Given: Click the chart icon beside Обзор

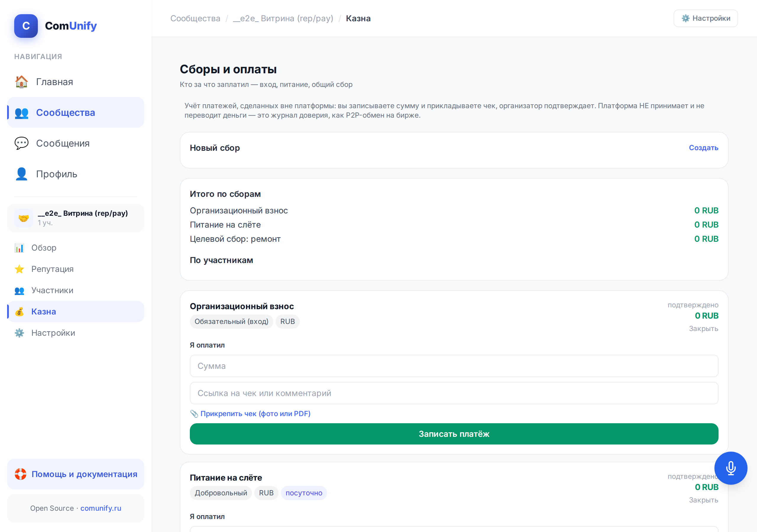Looking at the screenshot, I should (x=20, y=248).
